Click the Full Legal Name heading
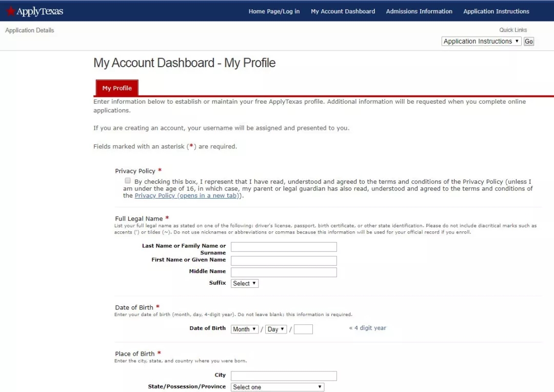The width and height of the screenshot is (554, 392). tap(139, 219)
